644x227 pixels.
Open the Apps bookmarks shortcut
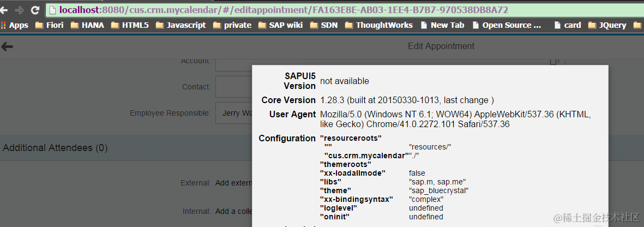pyautogui.click(x=14, y=25)
